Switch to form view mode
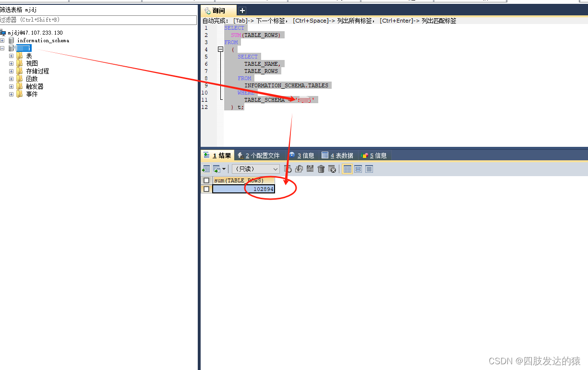The height and width of the screenshot is (370, 588). (358, 169)
